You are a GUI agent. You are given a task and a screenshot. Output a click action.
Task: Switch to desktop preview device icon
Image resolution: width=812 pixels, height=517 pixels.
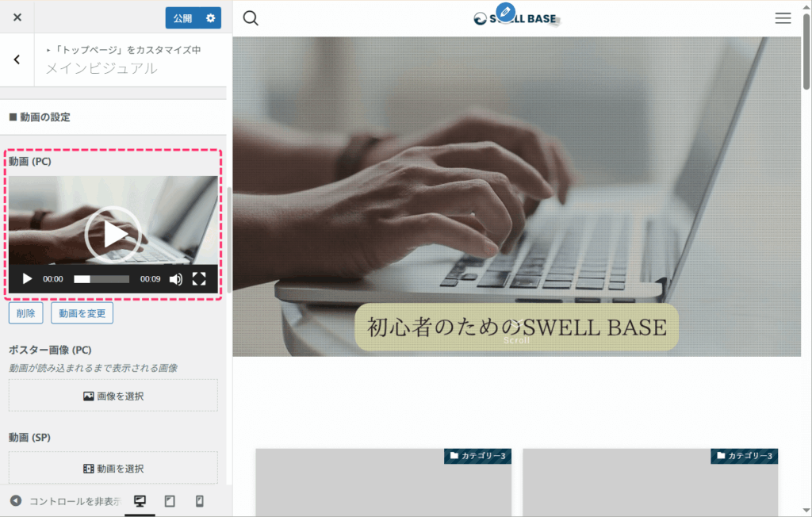pyautogui.click(x=140, y=501)
